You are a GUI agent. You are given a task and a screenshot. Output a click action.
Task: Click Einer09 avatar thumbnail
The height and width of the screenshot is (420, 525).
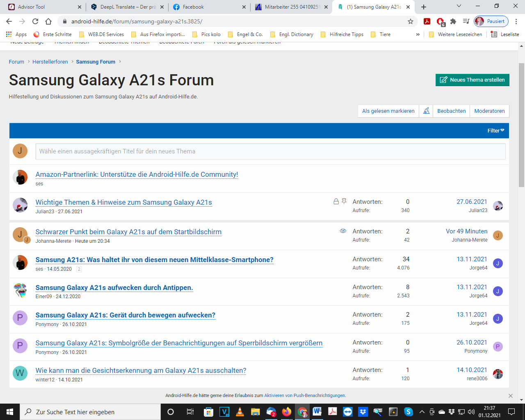click(x=20, y=290)
